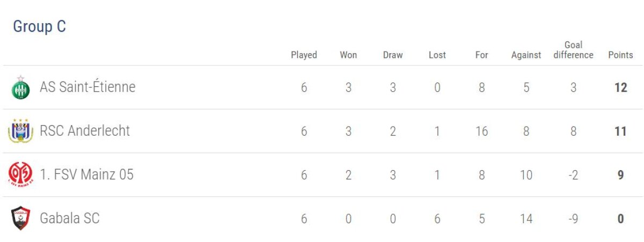Click the Gabala SC club badge
The image size is (644, 242).
[21, 218]
